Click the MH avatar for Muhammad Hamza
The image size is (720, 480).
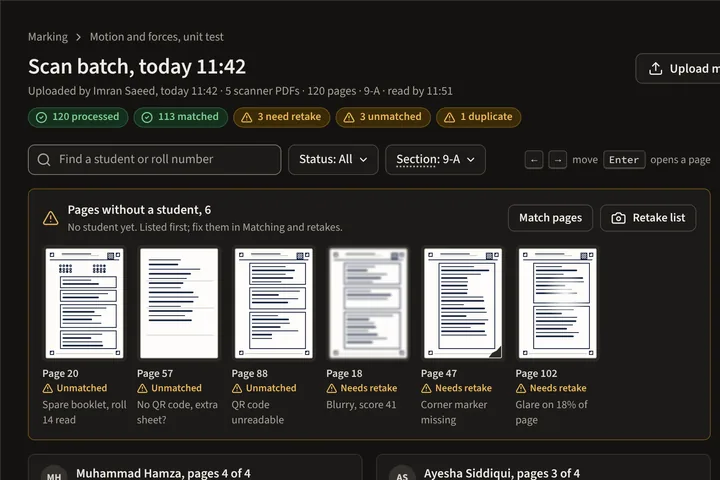pos(54,474)
